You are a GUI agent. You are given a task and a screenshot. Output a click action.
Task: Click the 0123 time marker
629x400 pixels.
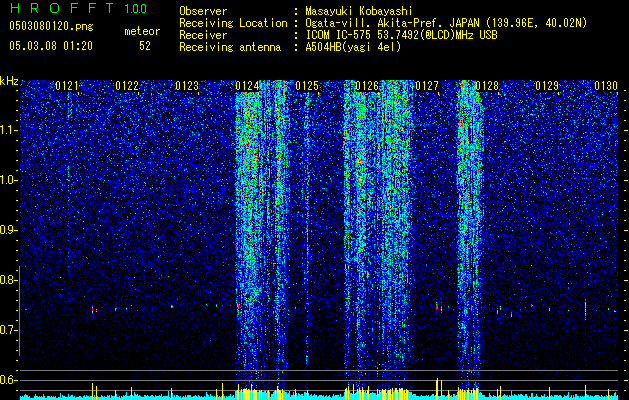coord(187,86)
